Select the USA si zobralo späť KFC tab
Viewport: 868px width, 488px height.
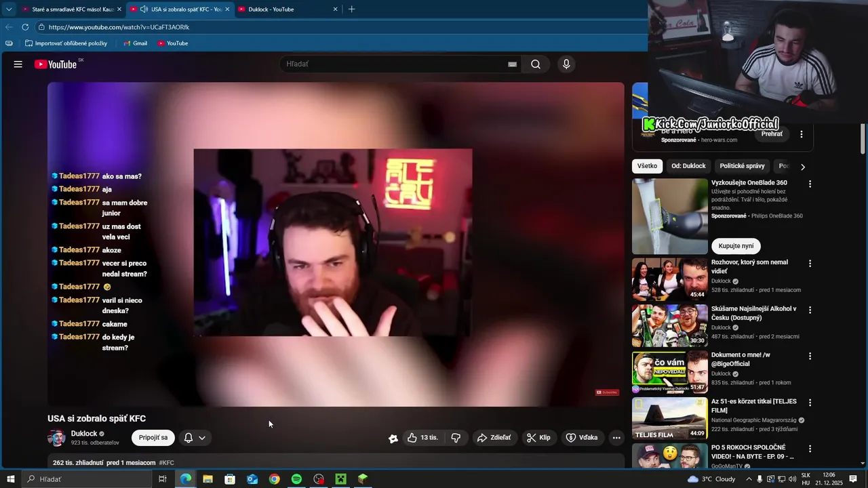[180, 9]
